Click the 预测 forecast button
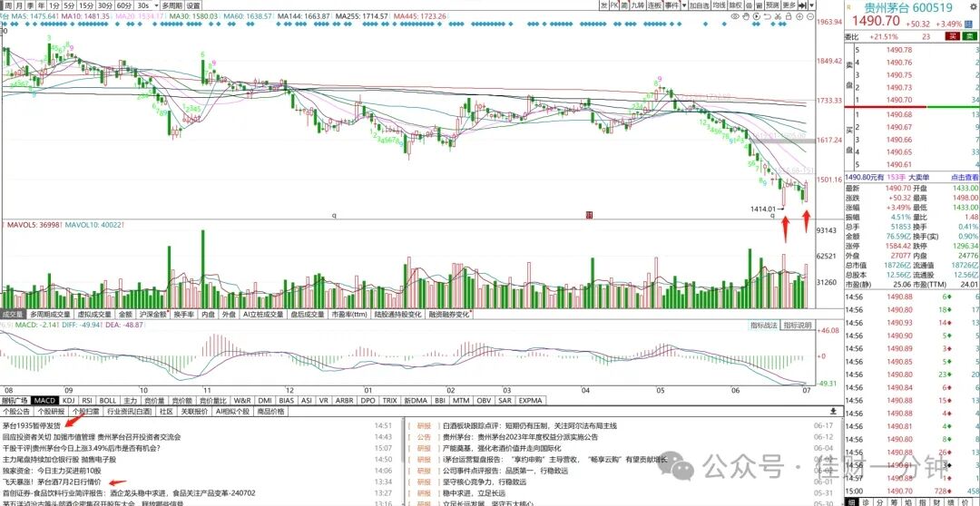Viewport: 980px width, 506px height. click(772, 5)
